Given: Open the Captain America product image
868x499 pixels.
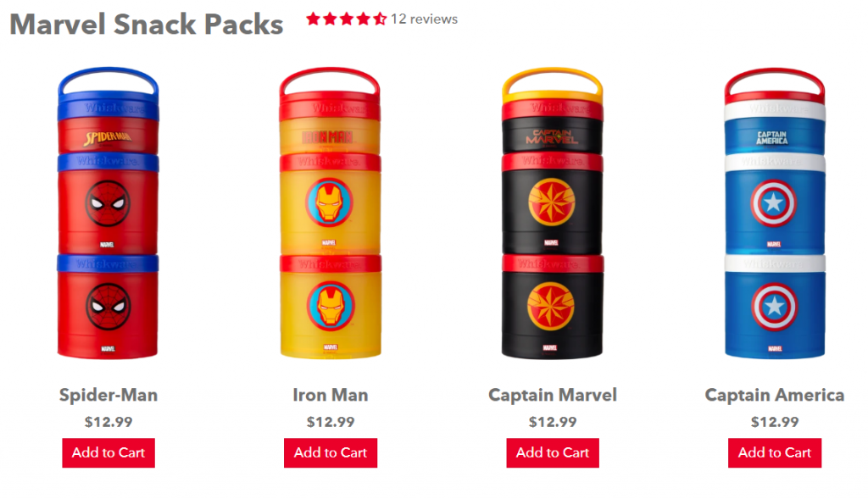Looking at the screenshot, I should (775, 213).
